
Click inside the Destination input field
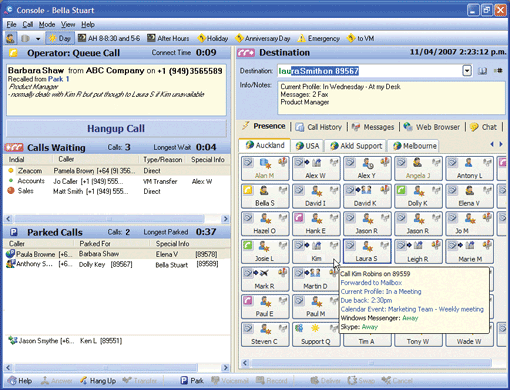[369, 71]
